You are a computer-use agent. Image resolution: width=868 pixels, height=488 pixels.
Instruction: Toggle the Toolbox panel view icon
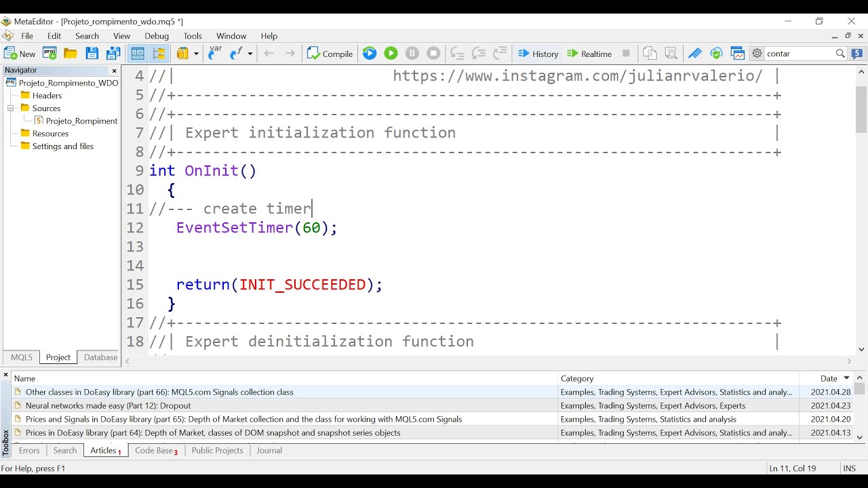coord(138,54)
